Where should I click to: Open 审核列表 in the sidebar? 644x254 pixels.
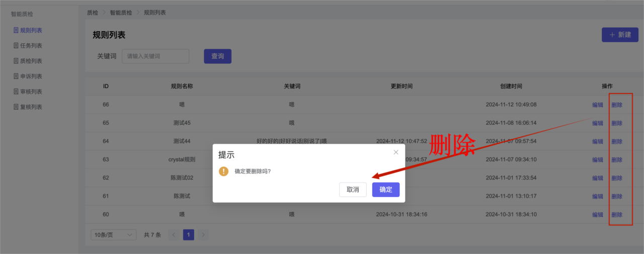point(31,92)
